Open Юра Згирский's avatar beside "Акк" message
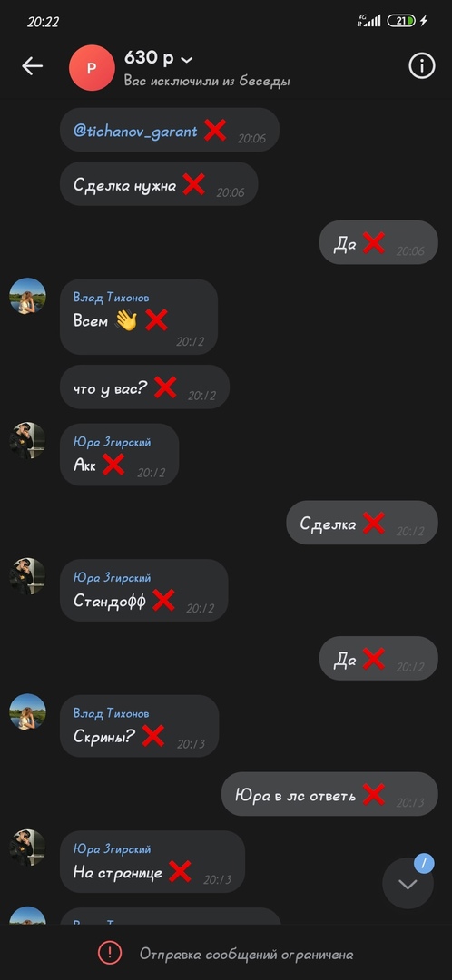 (x=27, y=441)
